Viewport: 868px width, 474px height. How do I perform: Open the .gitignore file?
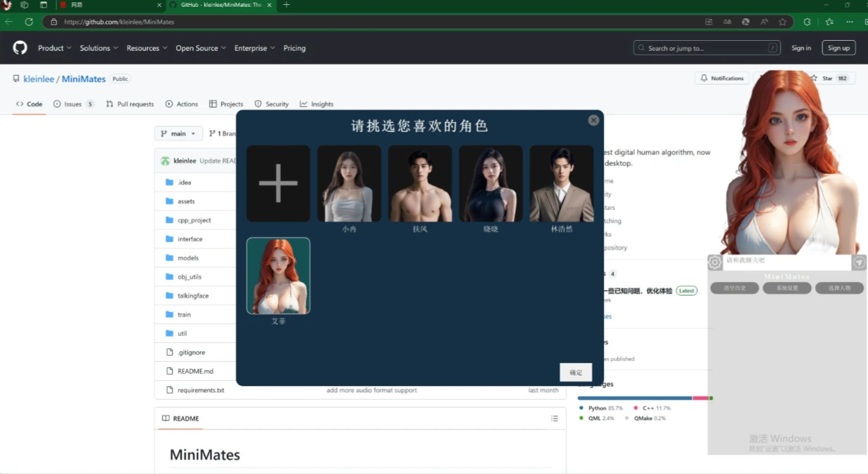191,352
